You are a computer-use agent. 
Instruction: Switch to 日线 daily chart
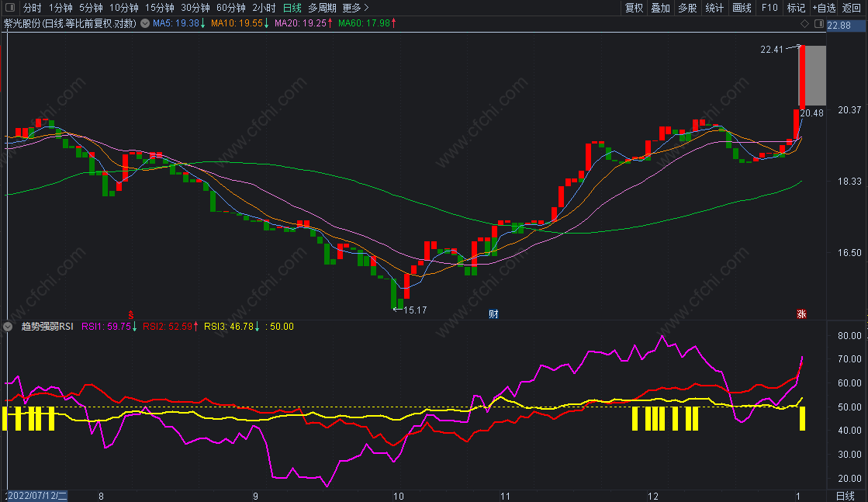pyautogui.click(x=292, y=8)
